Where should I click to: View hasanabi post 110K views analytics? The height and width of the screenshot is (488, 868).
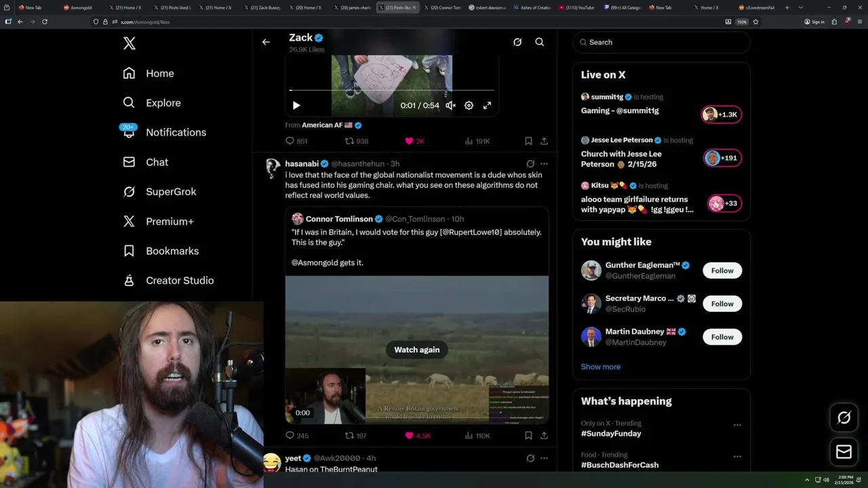[477, 436]
